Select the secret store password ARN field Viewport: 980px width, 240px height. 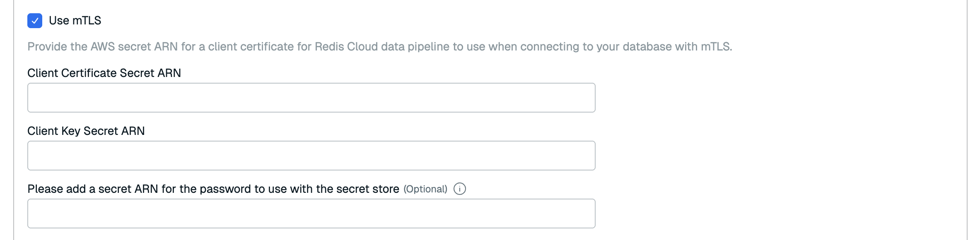click(311, 214)
